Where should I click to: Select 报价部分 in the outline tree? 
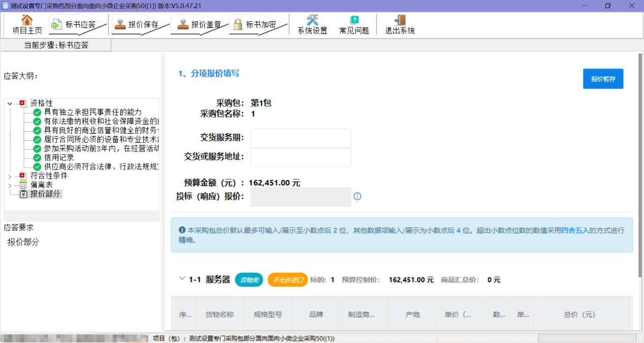click(45, 194)
